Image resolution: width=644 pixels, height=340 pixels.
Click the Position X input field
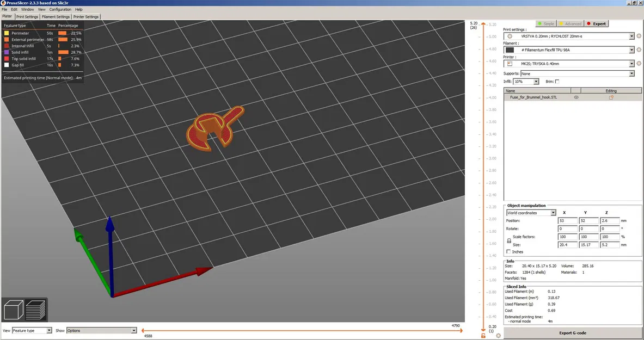point(567,220)
